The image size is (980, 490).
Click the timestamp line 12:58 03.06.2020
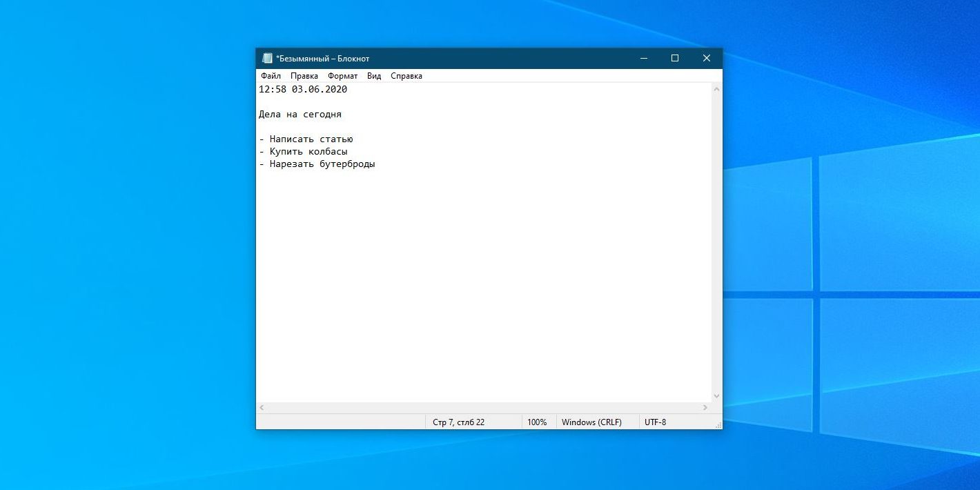click(303, 90)
